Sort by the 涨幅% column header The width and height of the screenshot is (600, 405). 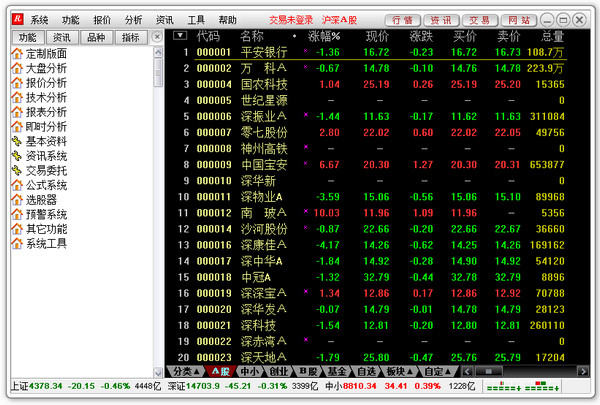click(324, 36)
